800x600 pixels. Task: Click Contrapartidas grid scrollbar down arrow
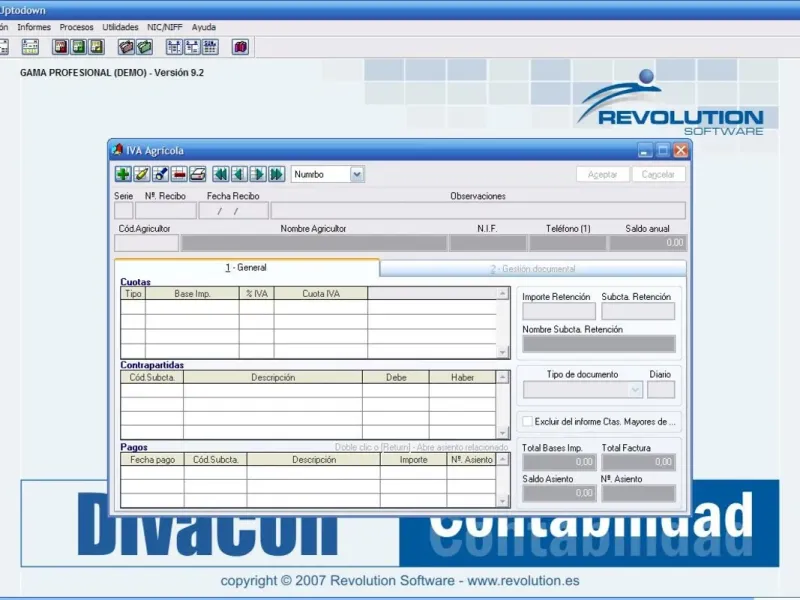click(503, 433)
